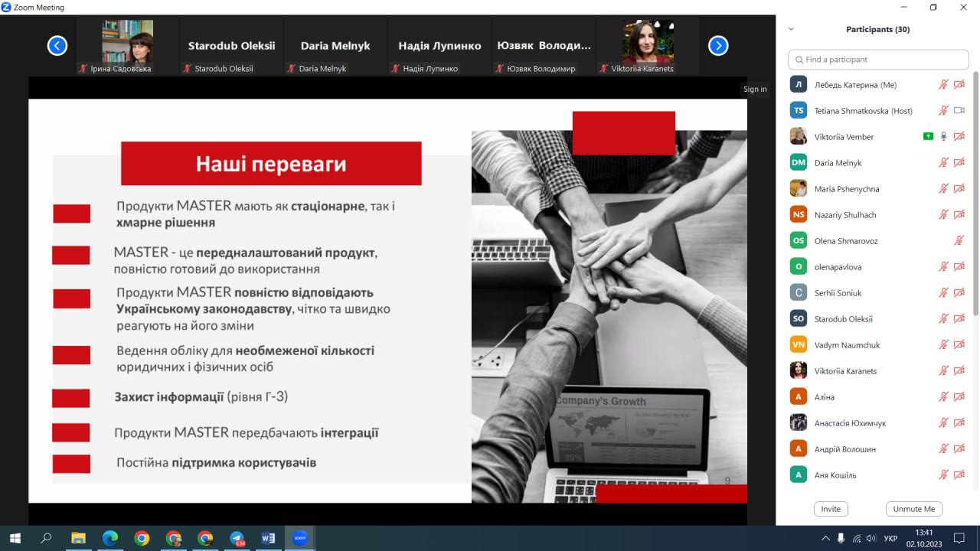
Task: Collapse the Participants panel using the chevron
Action: click(x=792, y=29)
